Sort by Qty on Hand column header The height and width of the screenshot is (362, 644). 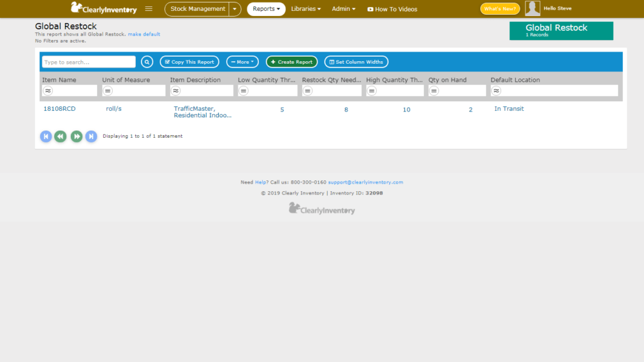click(448, 80)
